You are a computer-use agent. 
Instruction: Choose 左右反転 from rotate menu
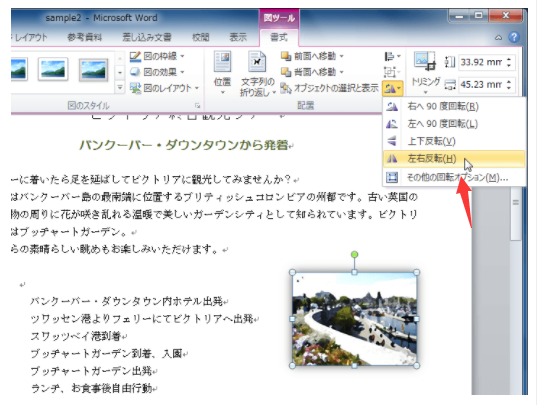(454, 159)
